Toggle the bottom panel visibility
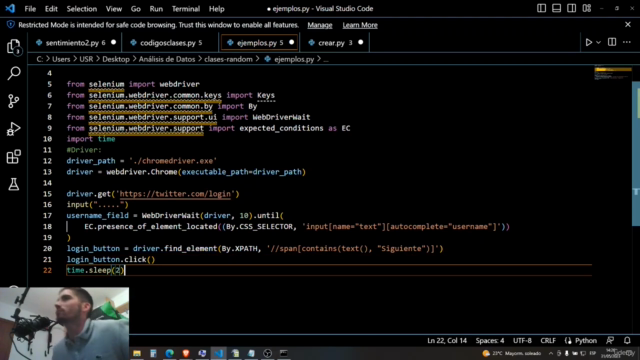The height and width of the screenshot is (360, 640). click(x=556, y=8)
